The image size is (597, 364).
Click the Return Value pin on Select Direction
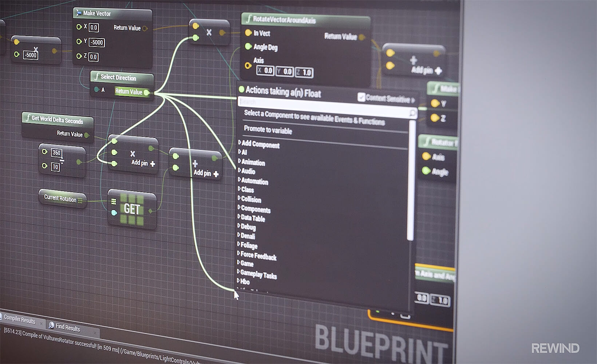(146, 92)
